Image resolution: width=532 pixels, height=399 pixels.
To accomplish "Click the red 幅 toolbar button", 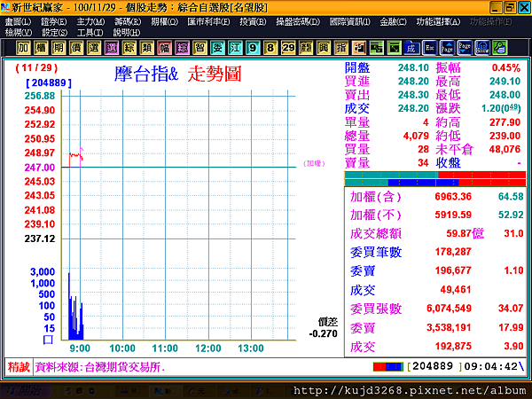I will point(165,48).
